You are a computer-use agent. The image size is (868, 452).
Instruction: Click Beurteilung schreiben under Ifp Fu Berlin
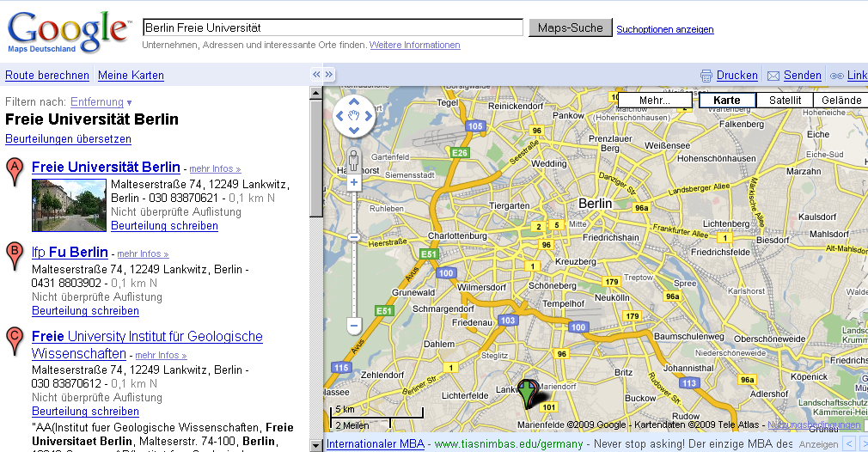click(85, 311)
